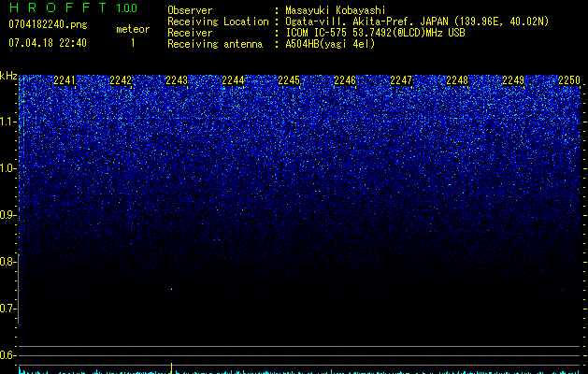Click the 0.6 frequency axis label
Image resolution: width=588 pixels, height=374 pixels.
tap(7, 355)
